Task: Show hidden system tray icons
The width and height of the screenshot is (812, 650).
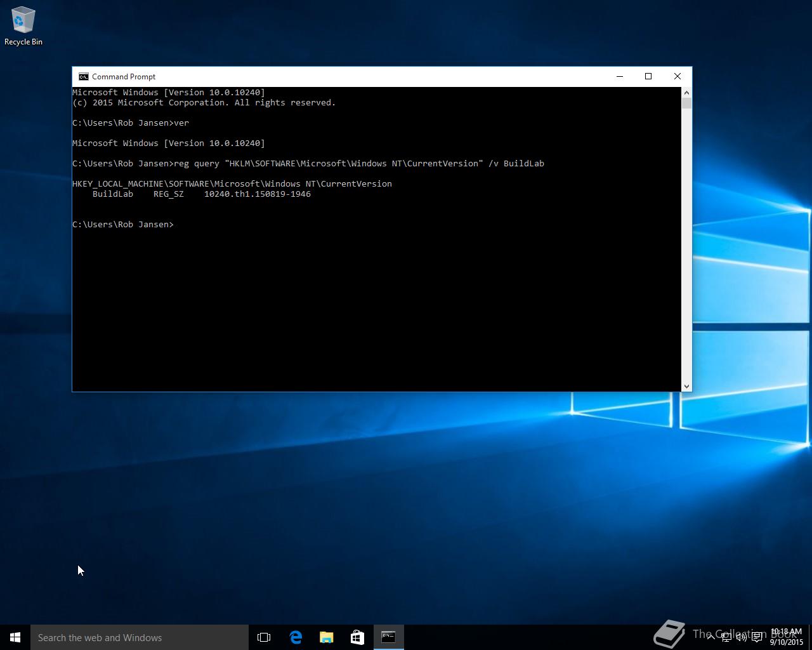Action: 711,637
